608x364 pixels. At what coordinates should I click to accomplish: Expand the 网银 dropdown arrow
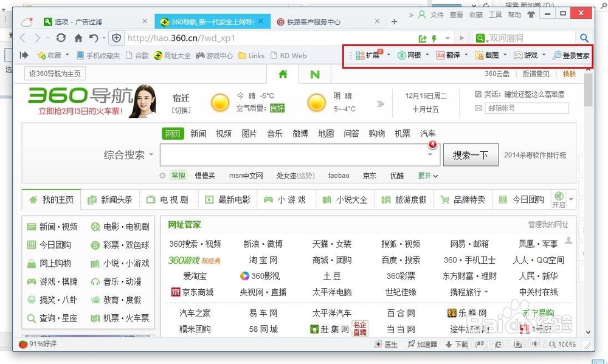point(427,55)
